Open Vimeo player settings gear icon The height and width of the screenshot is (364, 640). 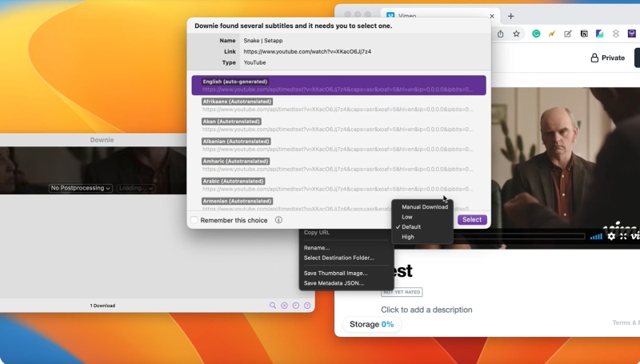click(x=611, y=236)
